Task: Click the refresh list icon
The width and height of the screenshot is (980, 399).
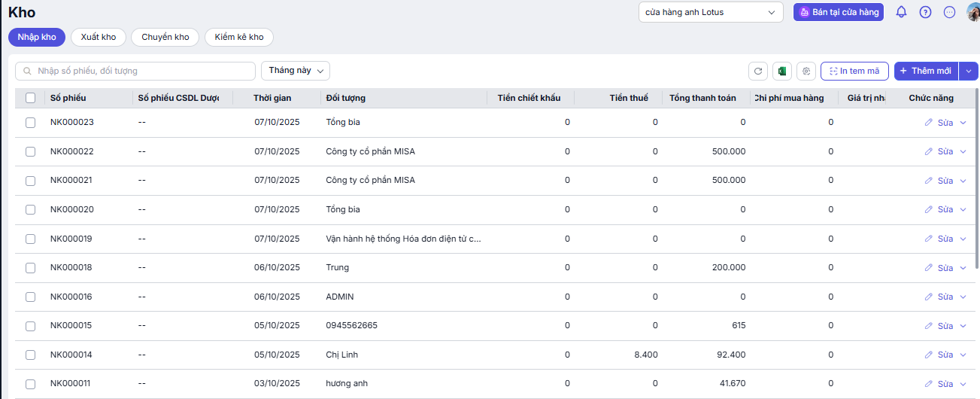Action: [758, 71]
